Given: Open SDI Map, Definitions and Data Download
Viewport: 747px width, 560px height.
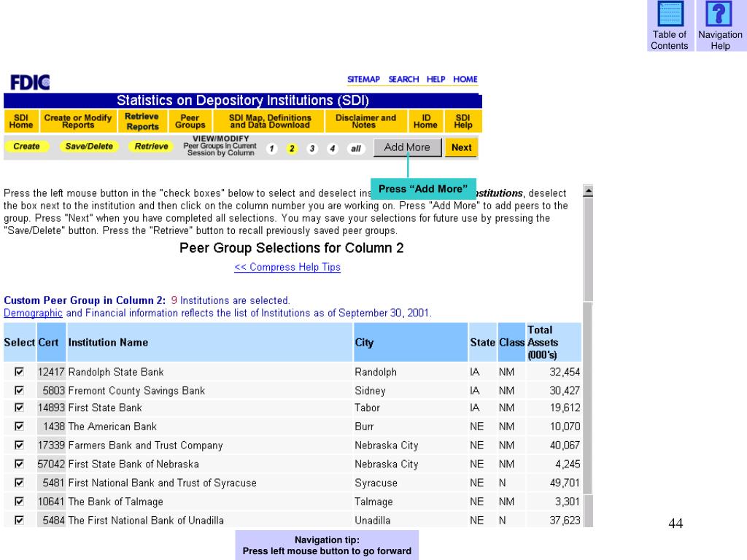Looking at the screenshot, I should 270,121.
